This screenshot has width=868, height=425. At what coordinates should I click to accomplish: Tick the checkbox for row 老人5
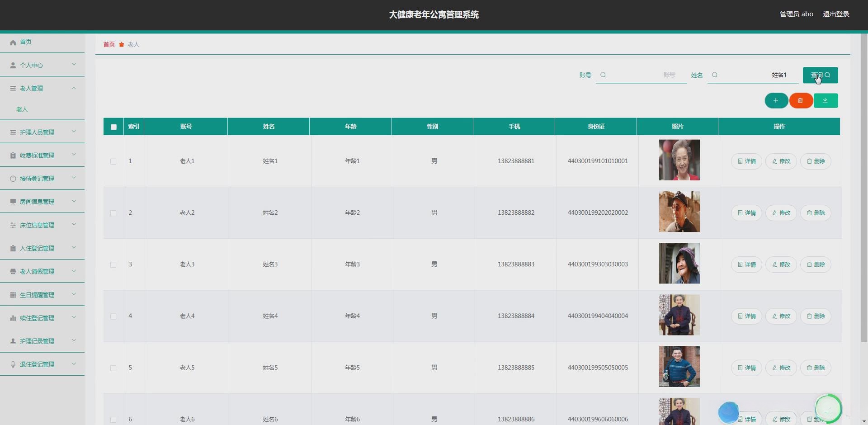[x=113, y=368]
